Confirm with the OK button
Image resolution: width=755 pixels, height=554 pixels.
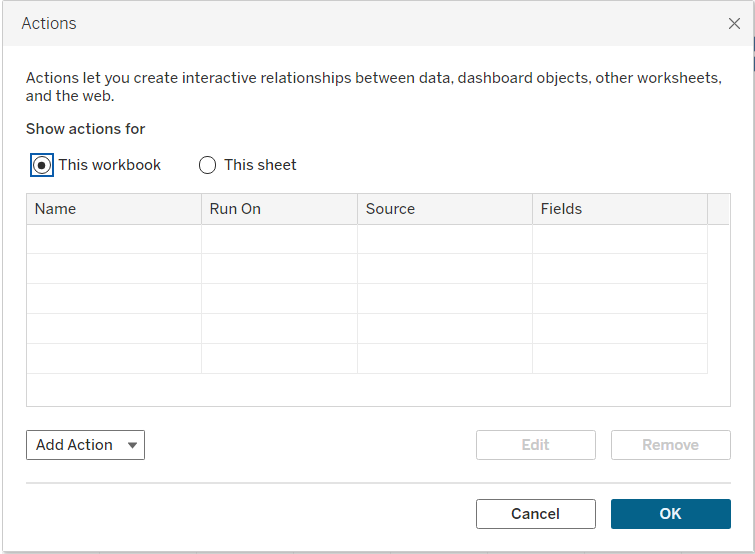click(670, 514)
